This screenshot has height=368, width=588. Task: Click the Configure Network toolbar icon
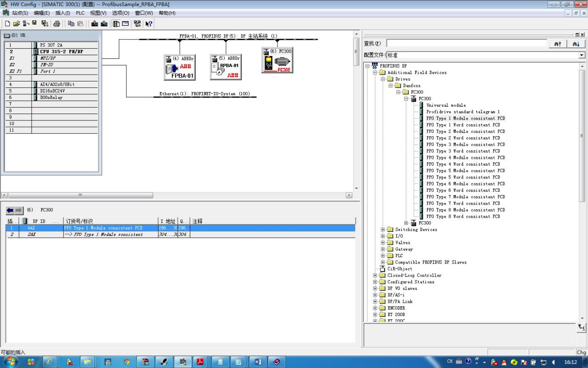137,23
